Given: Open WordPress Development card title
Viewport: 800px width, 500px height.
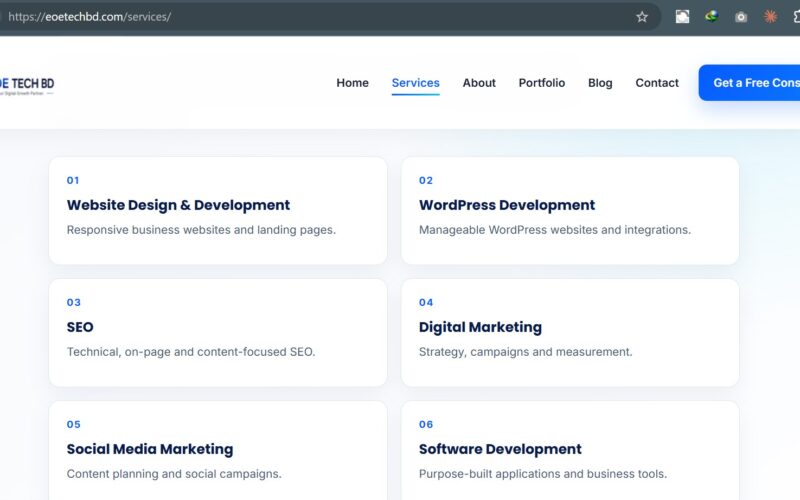Looking at the screenshot, I should click(x=507, y=205).
